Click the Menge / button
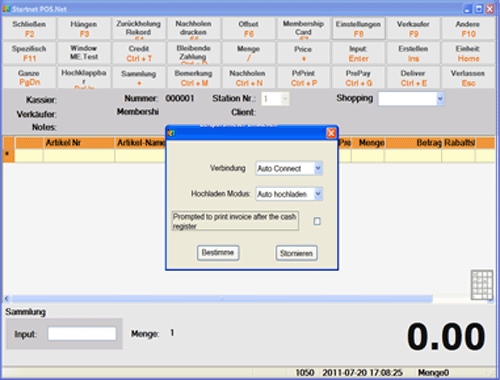The height and width of the screenshot is (380, 500). point(249,53)
